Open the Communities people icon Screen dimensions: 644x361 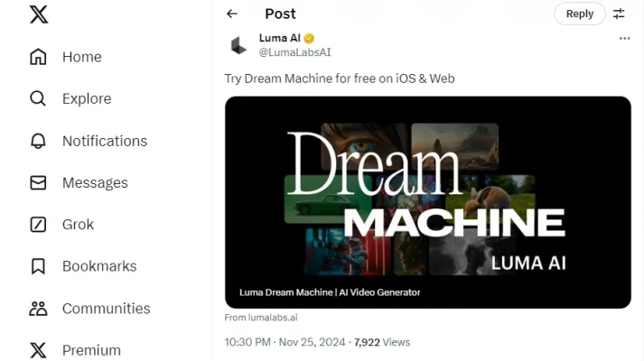click(x=38, y=309)
